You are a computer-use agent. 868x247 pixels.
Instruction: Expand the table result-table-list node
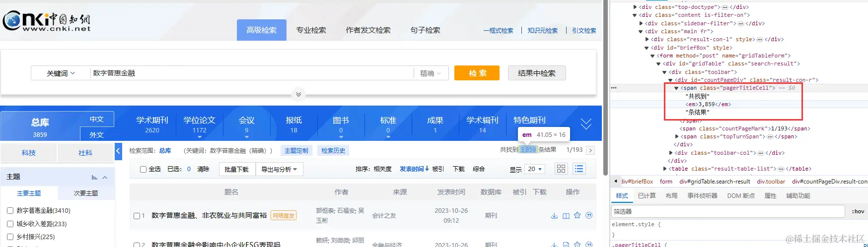point(665,169)
